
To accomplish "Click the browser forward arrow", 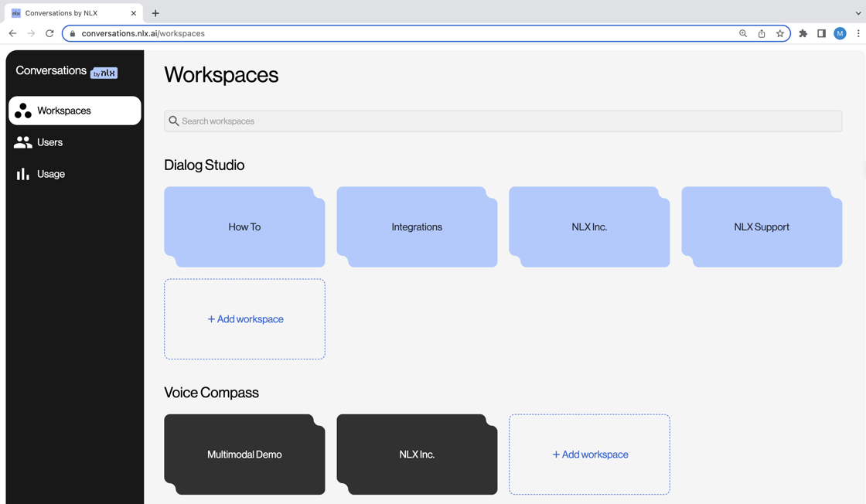I will point(31,33).
